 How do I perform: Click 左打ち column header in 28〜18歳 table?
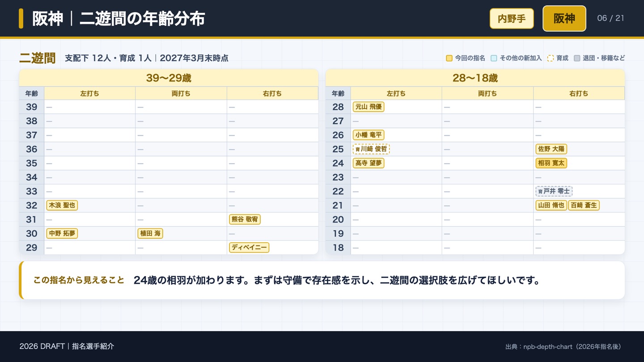pos(396,93)
